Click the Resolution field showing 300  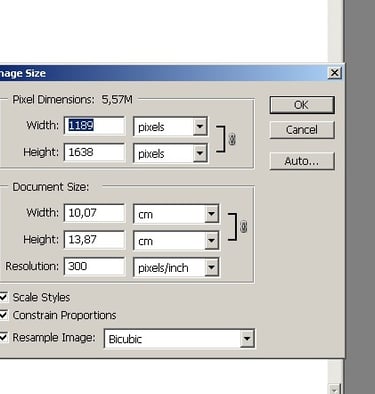[94, 266]
